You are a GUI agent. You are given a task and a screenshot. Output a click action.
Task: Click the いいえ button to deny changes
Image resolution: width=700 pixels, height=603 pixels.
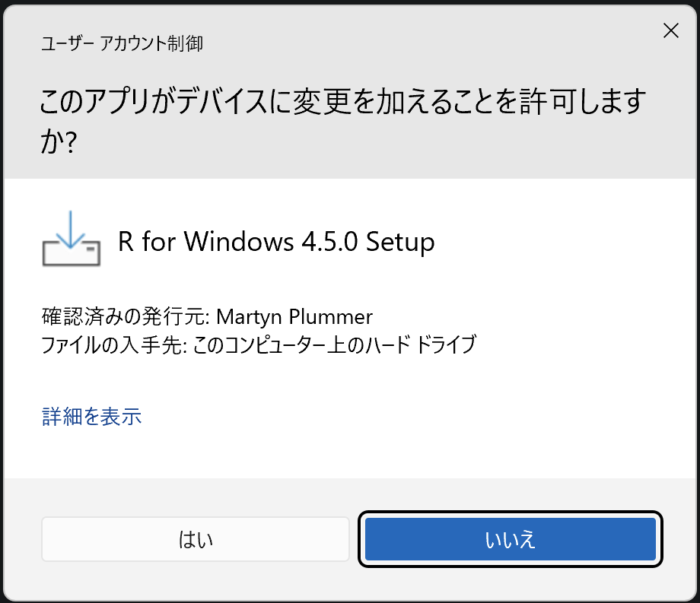(x=511, y=539)
